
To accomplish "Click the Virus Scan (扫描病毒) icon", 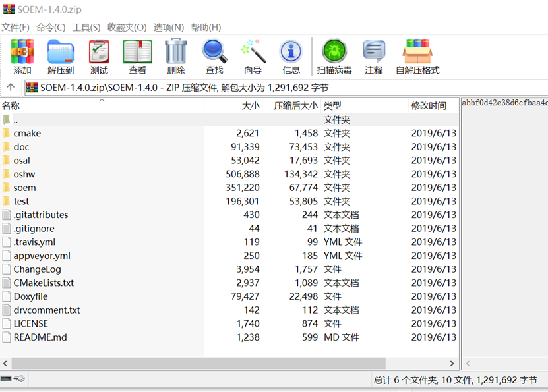I will 334,51.
